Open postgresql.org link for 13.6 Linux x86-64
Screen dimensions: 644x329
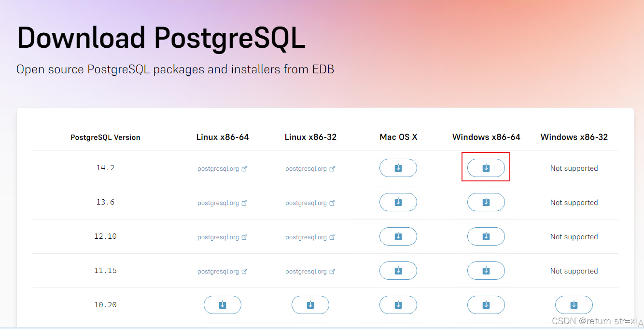point(223,203)
